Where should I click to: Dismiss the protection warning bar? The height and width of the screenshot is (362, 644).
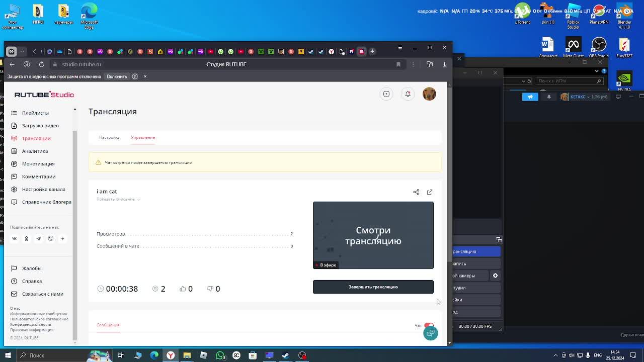click(x=145, y=76)
